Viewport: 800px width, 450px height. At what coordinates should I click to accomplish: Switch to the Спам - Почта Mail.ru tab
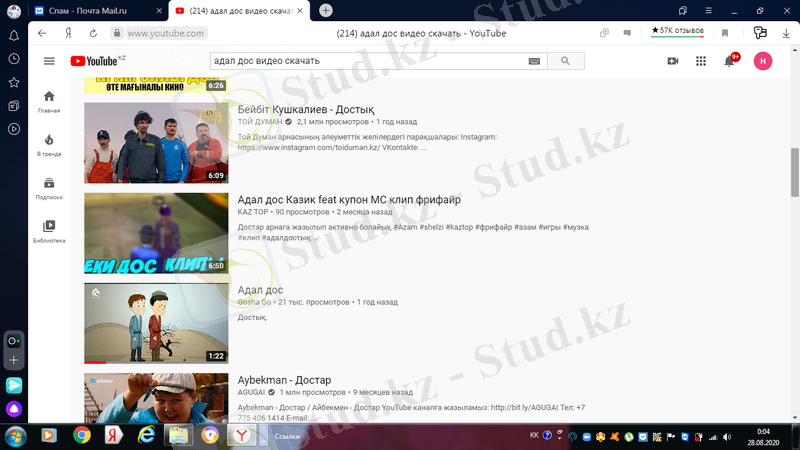coord(96,10)
